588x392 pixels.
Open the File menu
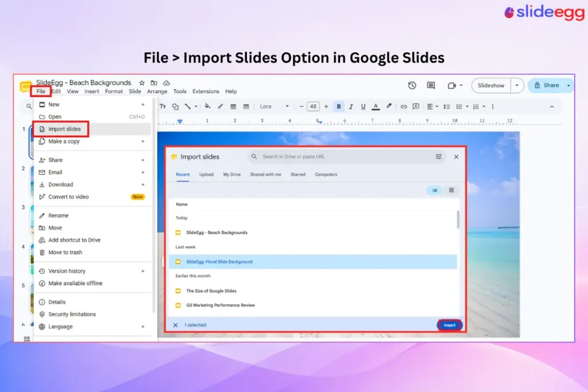(x=41, y=91)
